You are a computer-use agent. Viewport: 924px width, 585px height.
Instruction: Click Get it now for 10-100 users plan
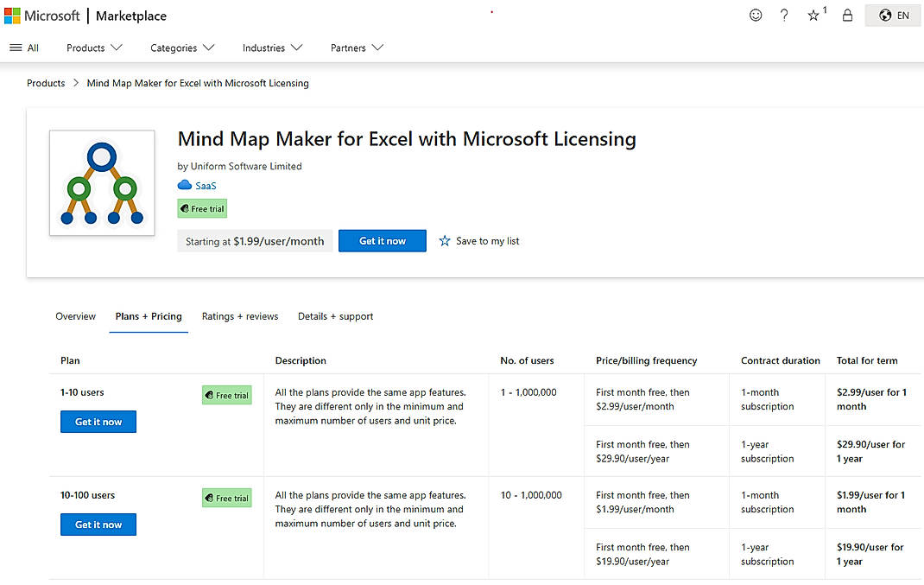[x=98, y=525]
